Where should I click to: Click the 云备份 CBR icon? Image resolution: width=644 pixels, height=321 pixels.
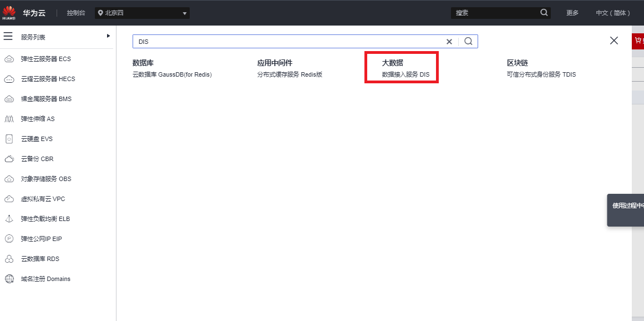point(9,159)
